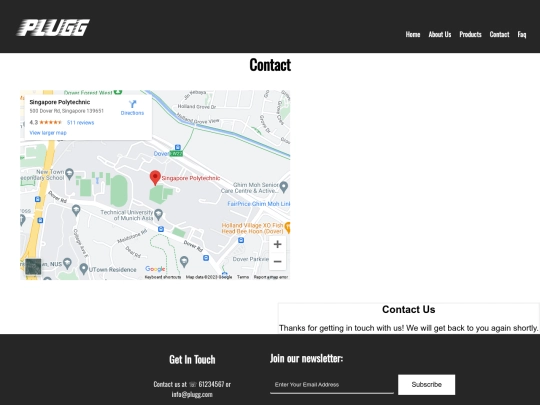Click the info@plugg.com email text
540x405 pixels.
[192, 394]
